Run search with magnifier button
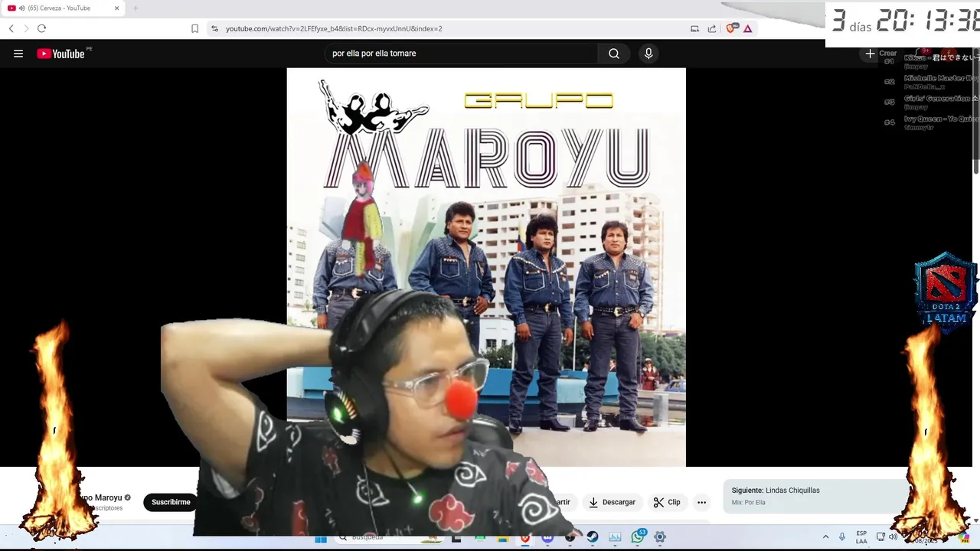 (613, 54)
